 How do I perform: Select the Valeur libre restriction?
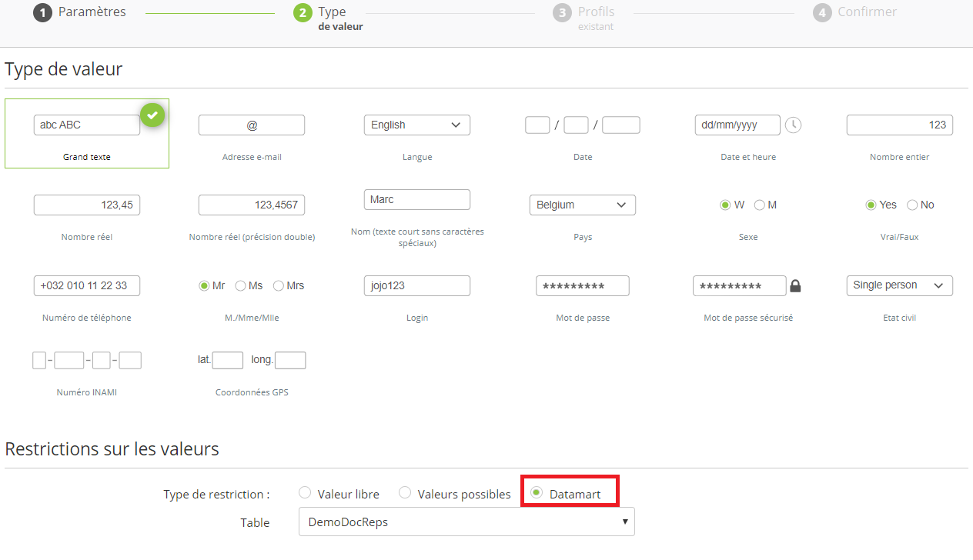[305, 493]
